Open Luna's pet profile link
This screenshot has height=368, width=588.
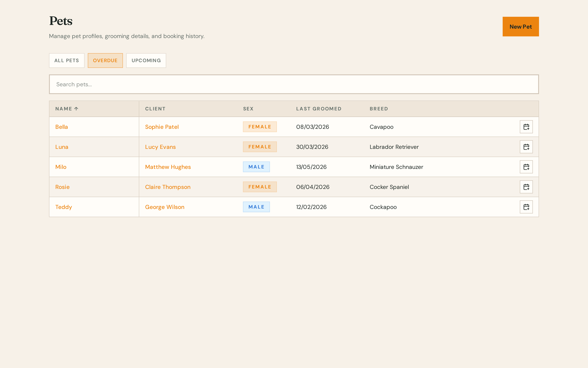pos(62,147)
